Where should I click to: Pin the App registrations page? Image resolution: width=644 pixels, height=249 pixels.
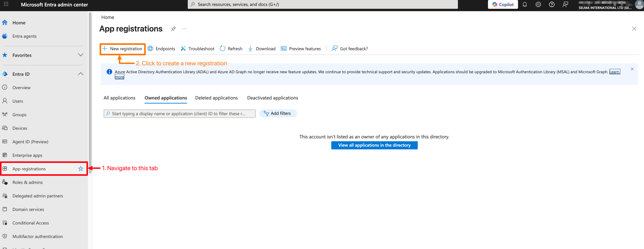[x=173, y=29]
